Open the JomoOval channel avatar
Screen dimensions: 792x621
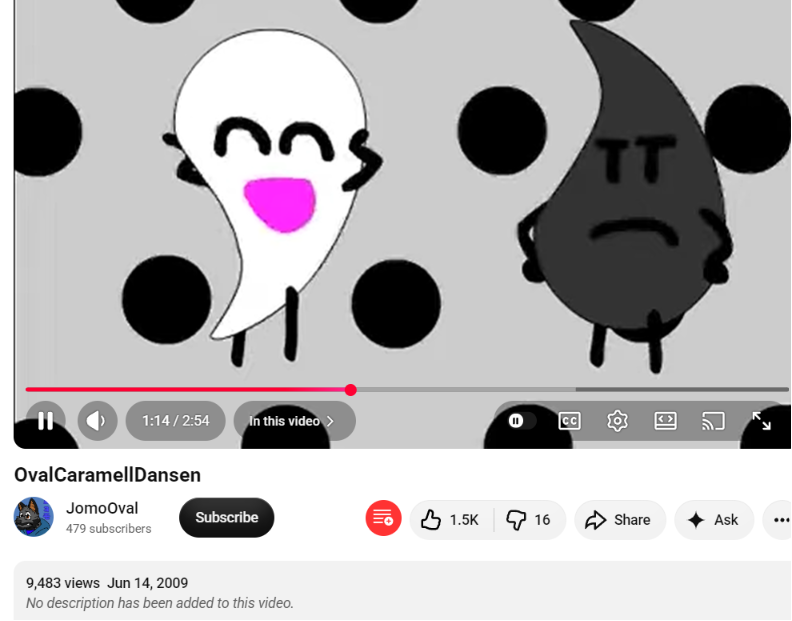tap(33, 517)
